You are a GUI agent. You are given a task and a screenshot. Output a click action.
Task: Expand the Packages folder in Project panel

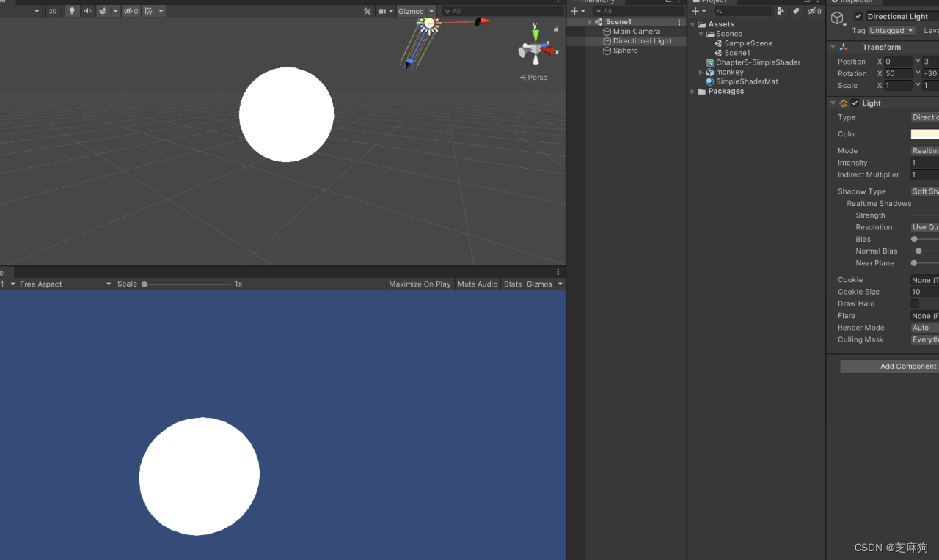tap(692, 91)
